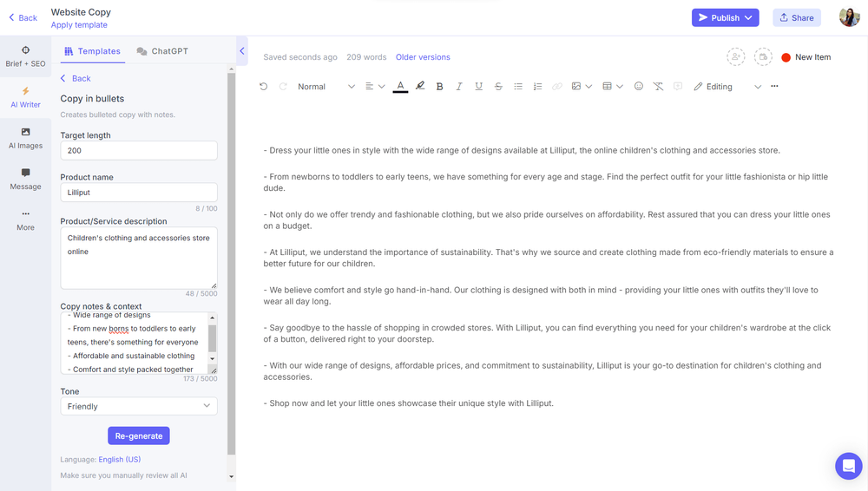The width and height of the screenshot is (868, 491).
Task: Click the Apply template link
Action: (x=79, y=25)
